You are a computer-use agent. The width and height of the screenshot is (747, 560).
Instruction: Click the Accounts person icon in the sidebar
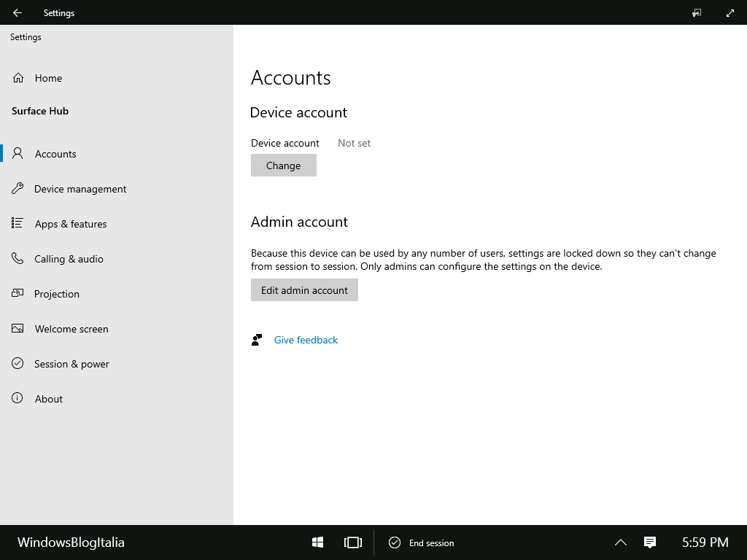point(18,153)
